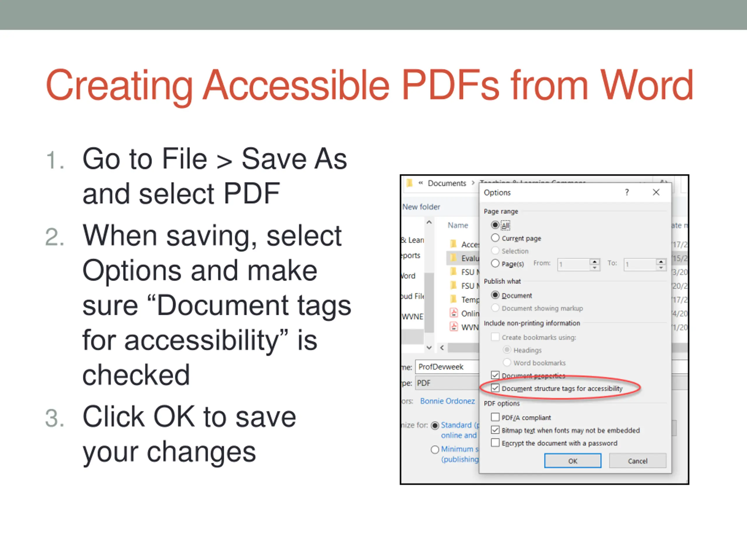Image resolution: width=747 pixels, height=560 pixels.
Task: Toggle Document structure tags for accessibility checkbox
Action: pyautogui.click(x=495, y=388)
